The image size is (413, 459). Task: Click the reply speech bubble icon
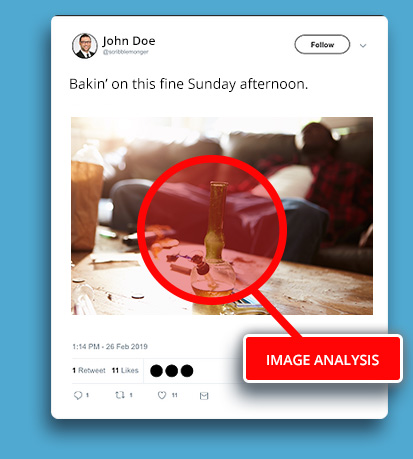coord(78,395)
